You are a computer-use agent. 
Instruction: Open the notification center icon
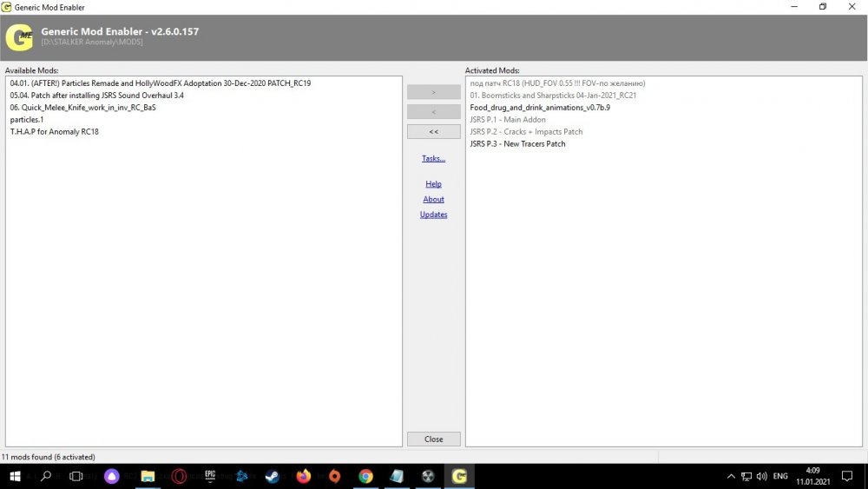pos(847,476)
